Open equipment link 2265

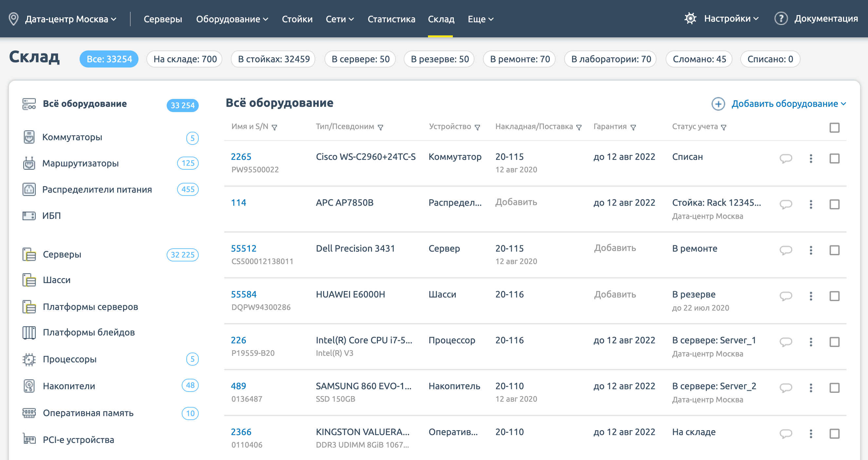pyautogui.click(x=241, y=157)
